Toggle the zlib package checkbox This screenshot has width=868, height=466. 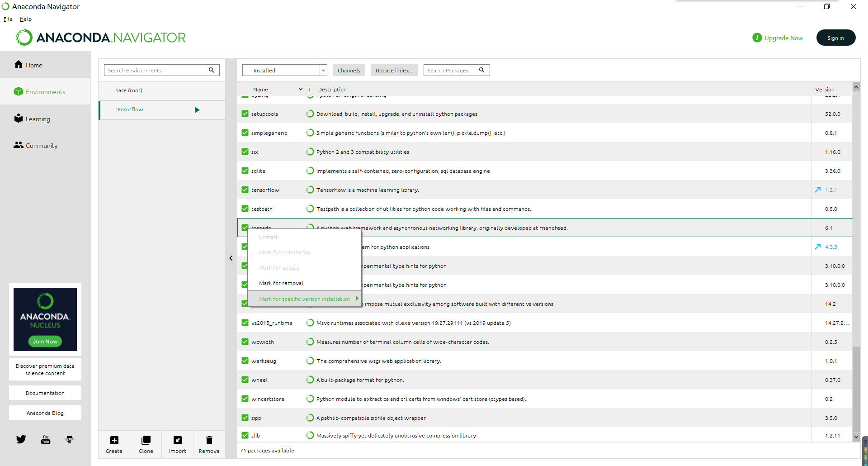coord(245,435)
